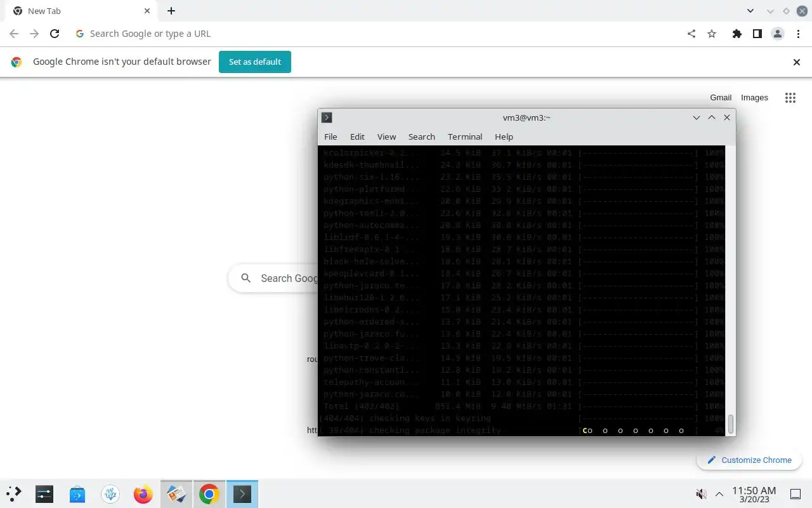Click the Customize Chrome button

pyautogui.click(x=749, y=460)
